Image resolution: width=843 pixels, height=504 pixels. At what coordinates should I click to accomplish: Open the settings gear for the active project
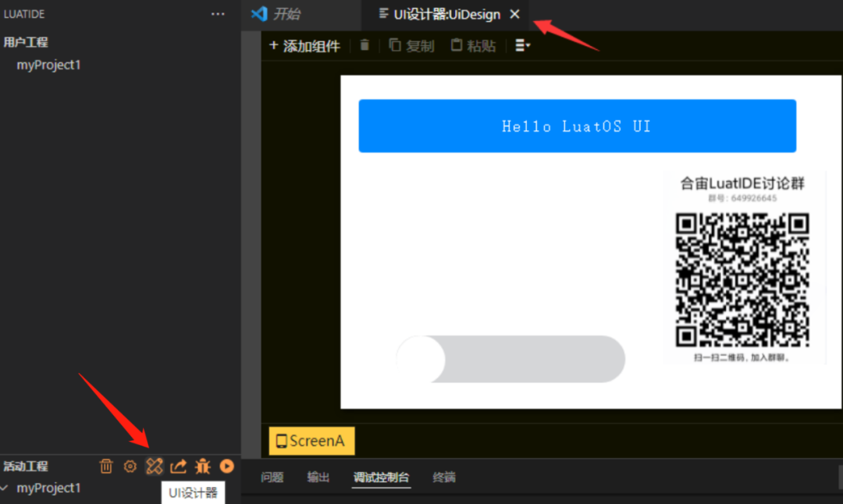(130, 466)
